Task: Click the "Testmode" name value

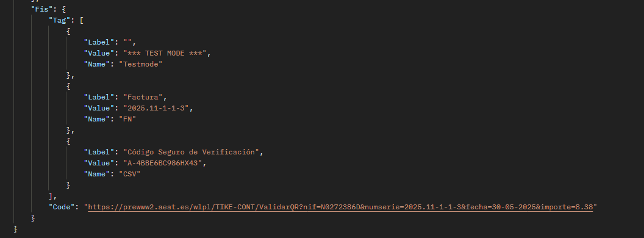Action: click(x=140, y=64)
